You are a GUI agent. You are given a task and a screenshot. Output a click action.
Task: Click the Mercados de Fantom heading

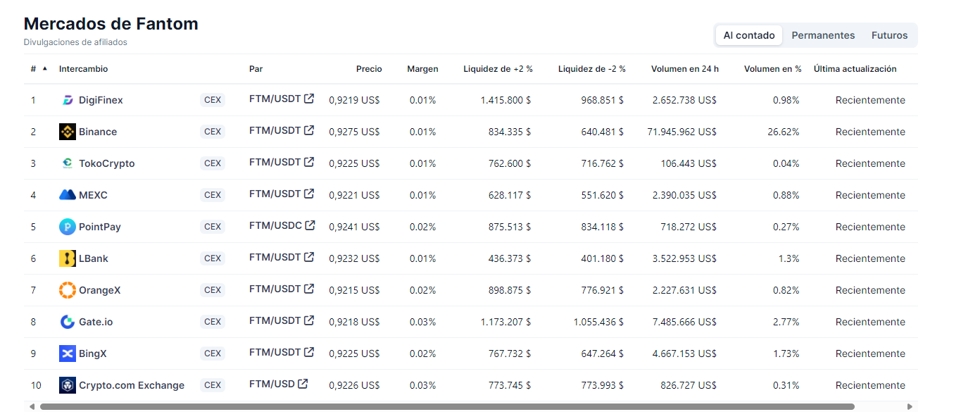111,24
